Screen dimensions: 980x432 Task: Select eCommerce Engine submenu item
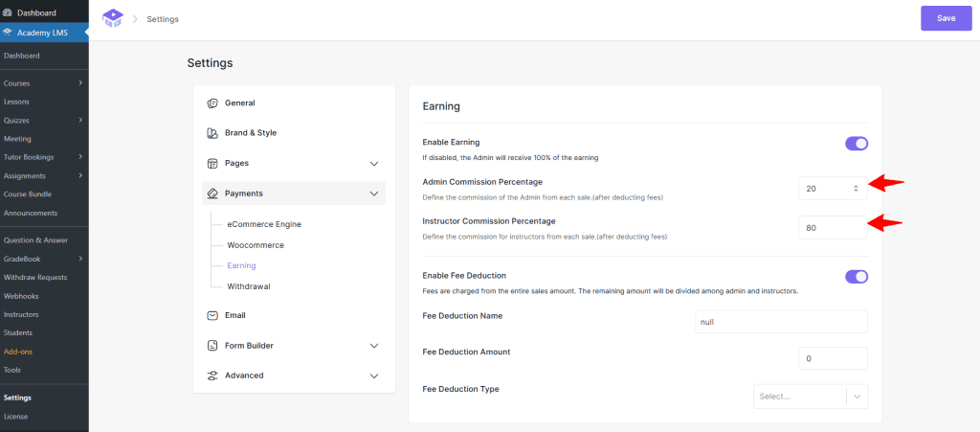pyautogui.click(x=263, y=224)
